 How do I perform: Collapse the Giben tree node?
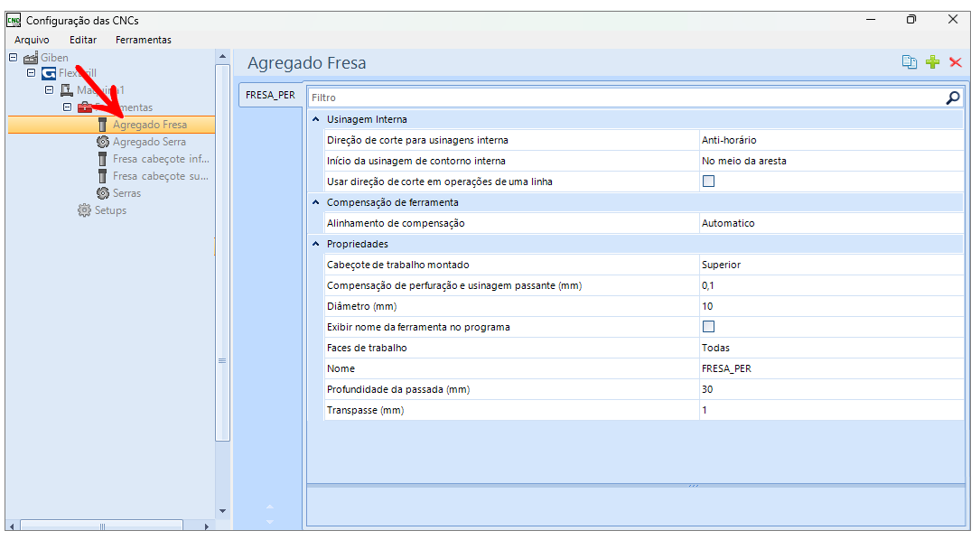(13, 57)
